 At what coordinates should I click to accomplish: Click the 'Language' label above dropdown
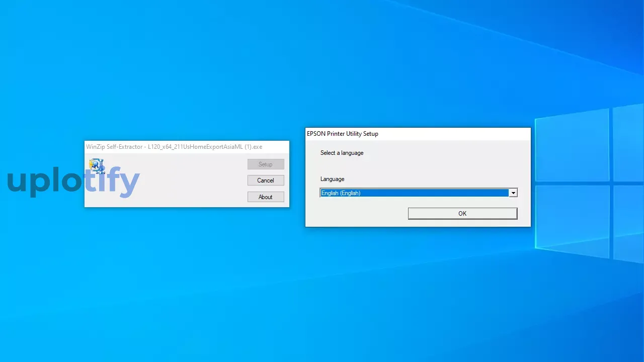click(332, 179)
